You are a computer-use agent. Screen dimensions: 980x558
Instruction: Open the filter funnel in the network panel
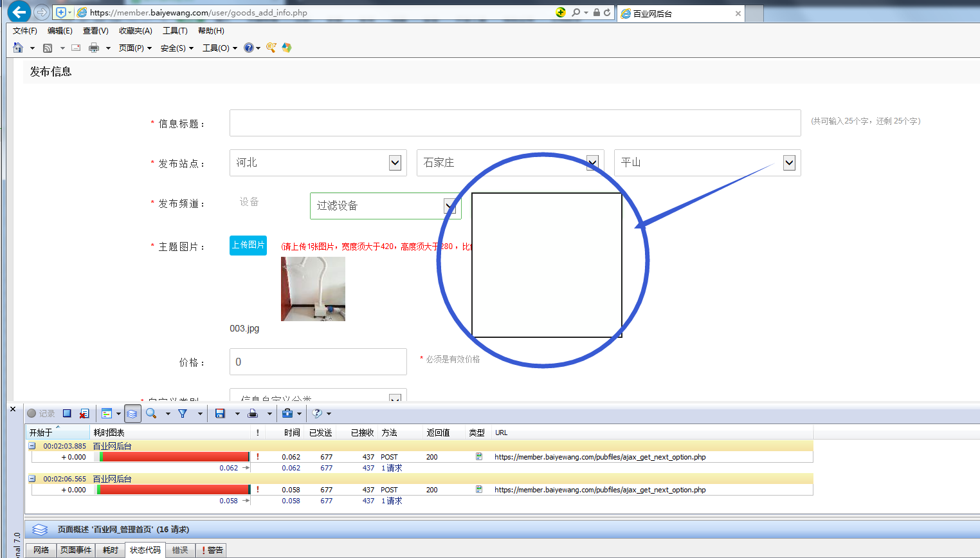click(183, 413)
